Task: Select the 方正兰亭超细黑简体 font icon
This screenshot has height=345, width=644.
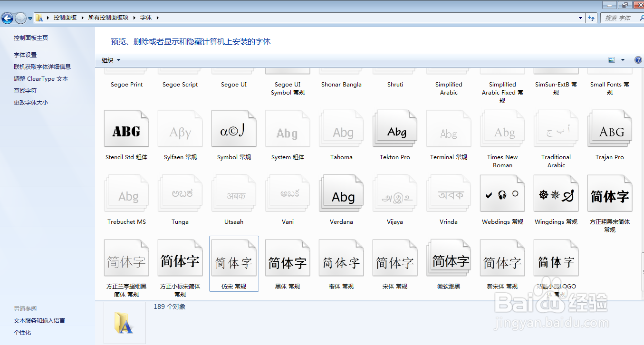Action: [126, 258]
